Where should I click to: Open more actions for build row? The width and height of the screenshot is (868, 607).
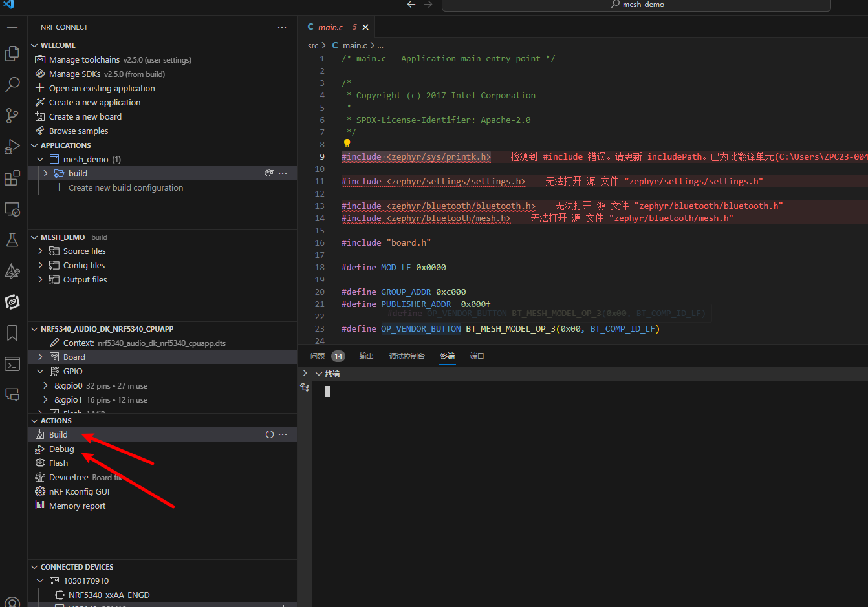click(283, 173)
